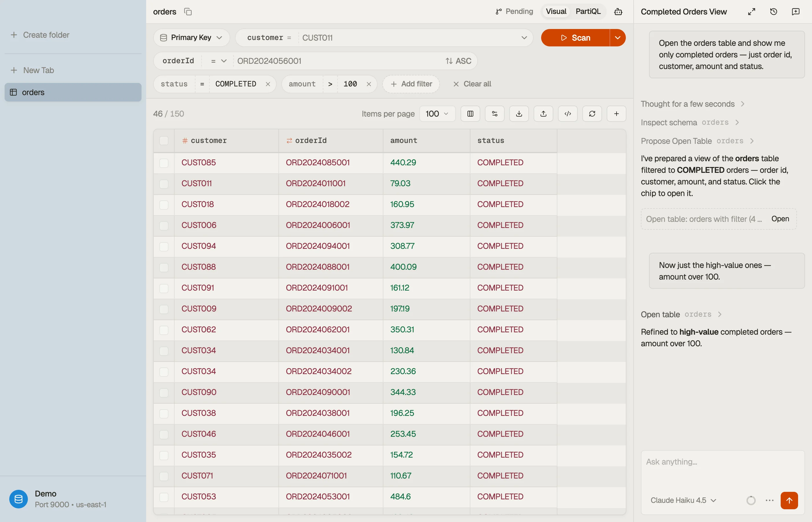
Task: Send the chat message arrow button
Action: 789,500
